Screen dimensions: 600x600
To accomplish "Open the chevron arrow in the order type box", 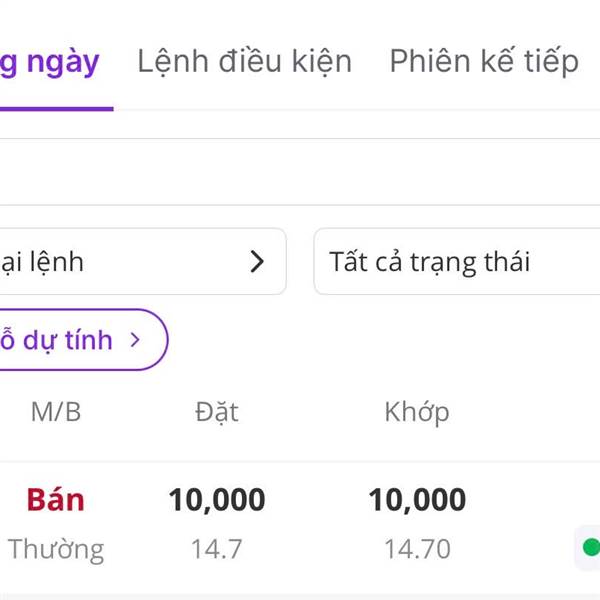I will [257, 262].
